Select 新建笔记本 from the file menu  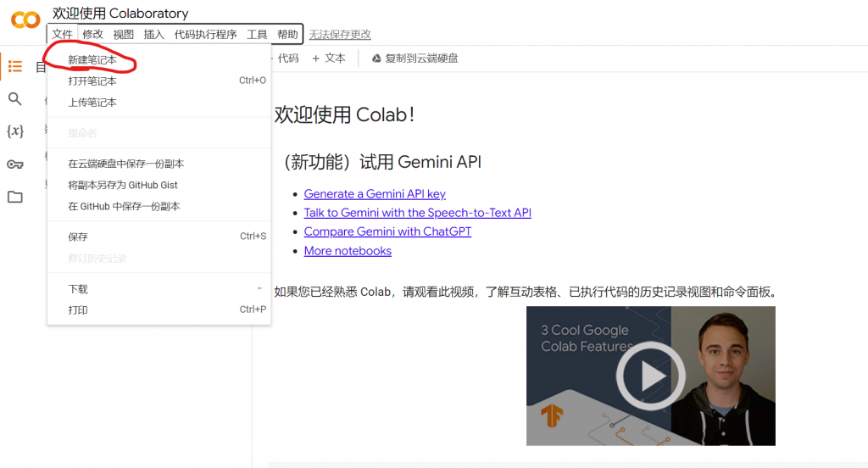pos(92,61)
